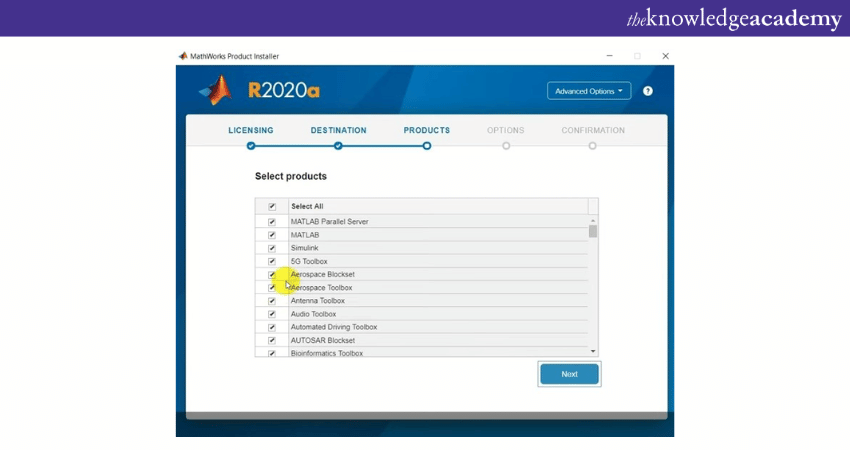Click the product list scroll down arrow
The image size is (850, 450).
(x=593, y=351)
